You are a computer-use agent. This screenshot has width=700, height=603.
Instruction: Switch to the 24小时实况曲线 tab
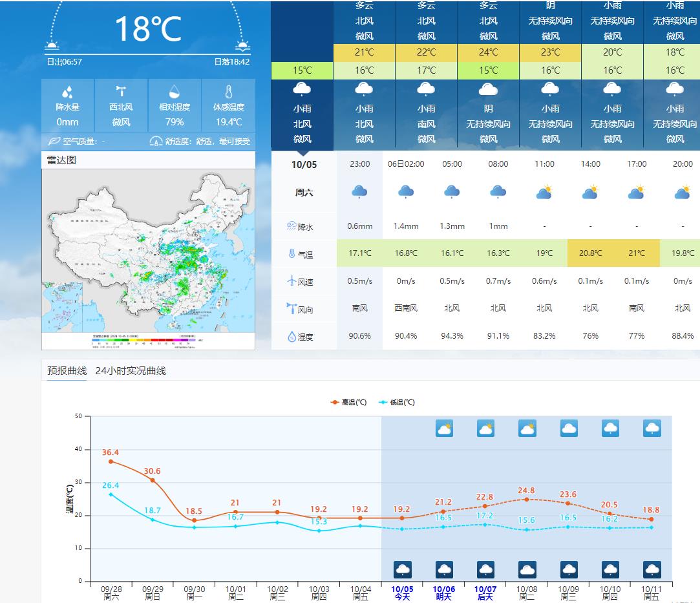(x=131, y=370)
